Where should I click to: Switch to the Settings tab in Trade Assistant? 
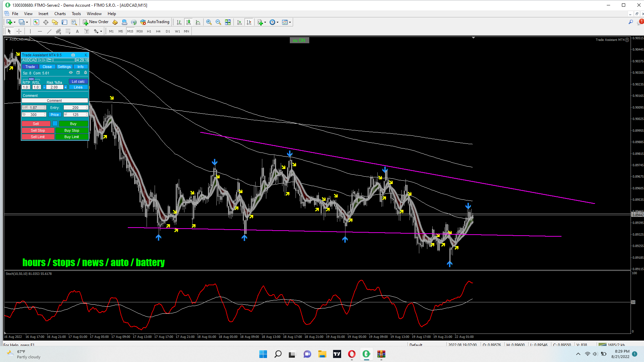coord(64,67)
